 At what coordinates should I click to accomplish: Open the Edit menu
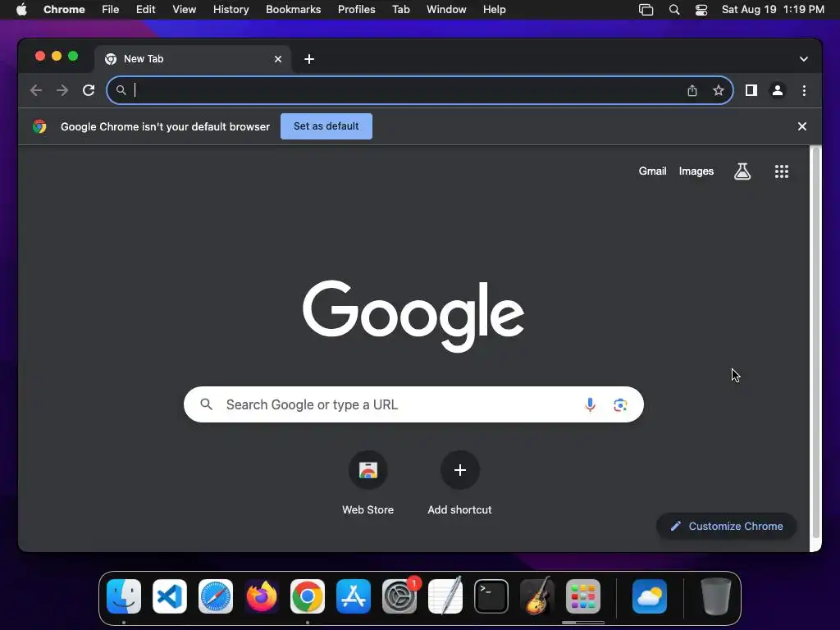[145, 10]
